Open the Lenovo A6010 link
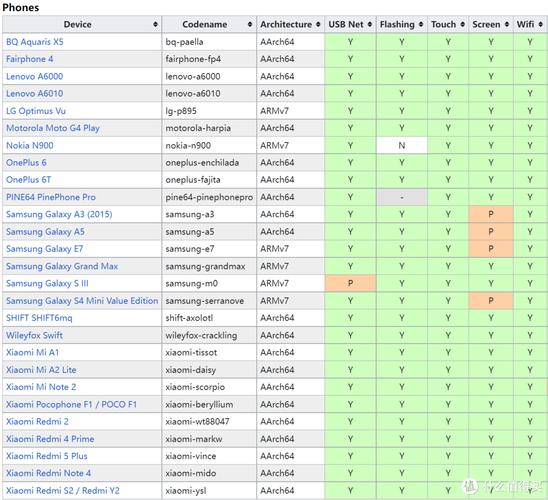This screenshot has width=548, height=500. 34,94
